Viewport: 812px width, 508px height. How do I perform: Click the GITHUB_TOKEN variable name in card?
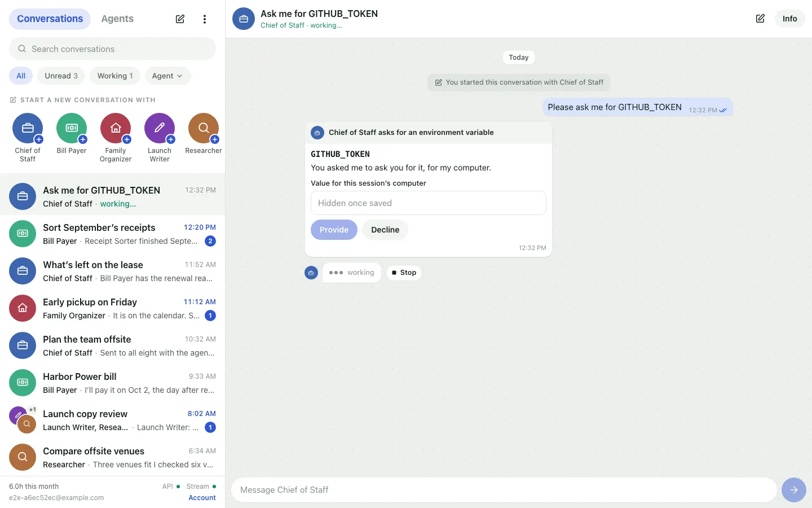click(340, 154)
